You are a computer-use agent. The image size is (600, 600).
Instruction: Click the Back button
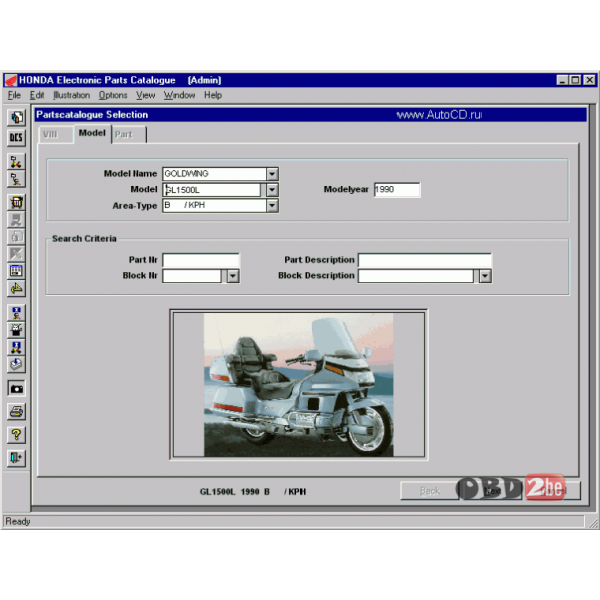[x=429, y=491]
